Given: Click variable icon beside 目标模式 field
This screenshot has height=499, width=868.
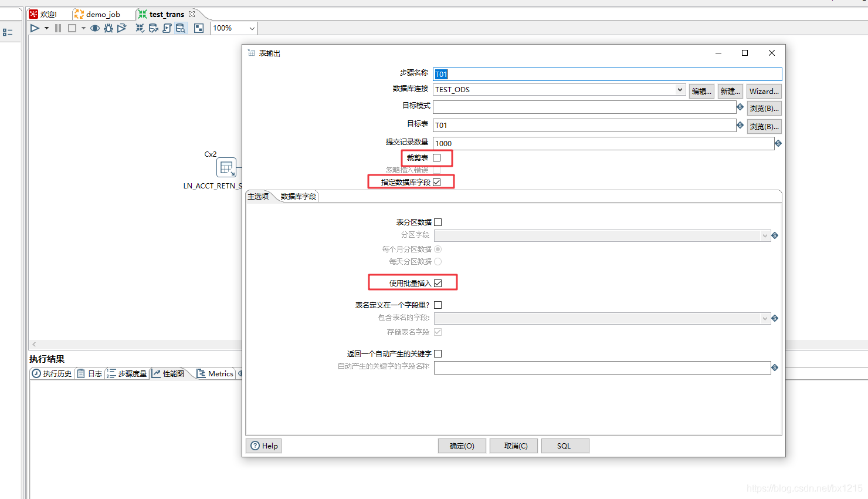Looking at the screenshot, I should point(740,107).
